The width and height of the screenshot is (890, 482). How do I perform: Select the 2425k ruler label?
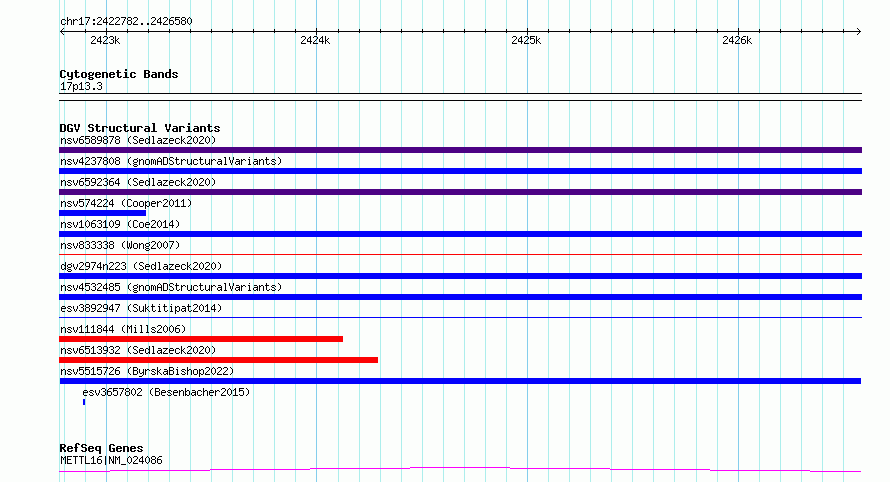tap(526, 40)
